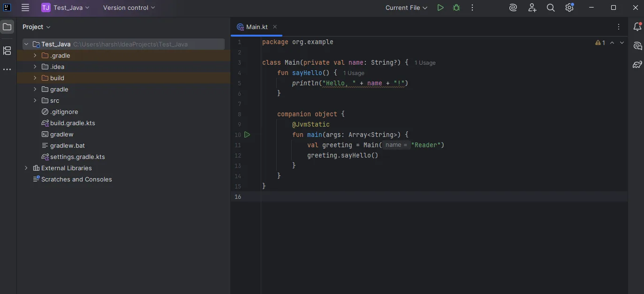Open more run actions kebab menu
Screen dimensions: 644x294
(x=472, y=8)
